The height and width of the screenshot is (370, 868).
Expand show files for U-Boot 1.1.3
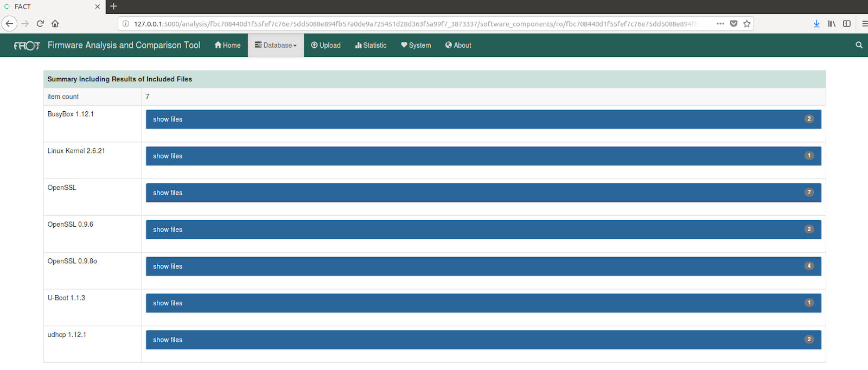tap(483, 303)
